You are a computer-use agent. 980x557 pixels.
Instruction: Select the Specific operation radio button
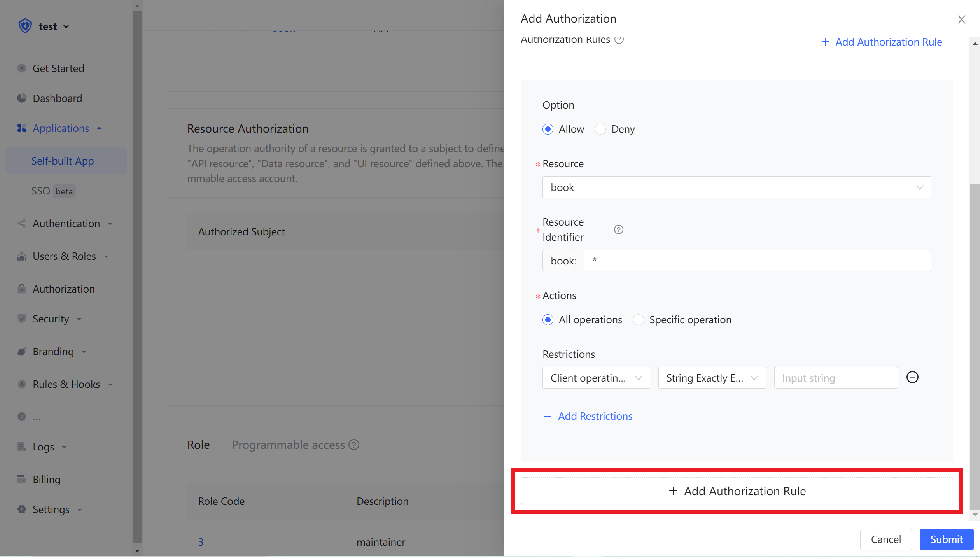[x=638, y=320]
